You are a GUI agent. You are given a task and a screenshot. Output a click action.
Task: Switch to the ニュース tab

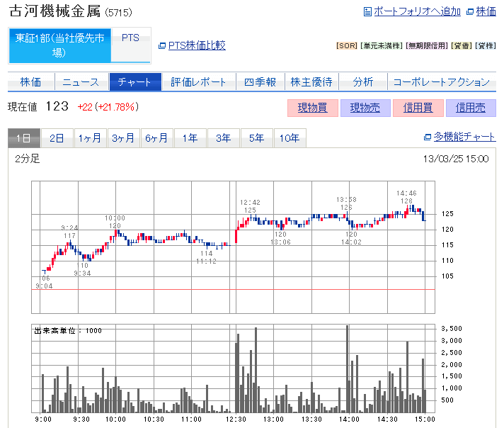click(81, 82)
